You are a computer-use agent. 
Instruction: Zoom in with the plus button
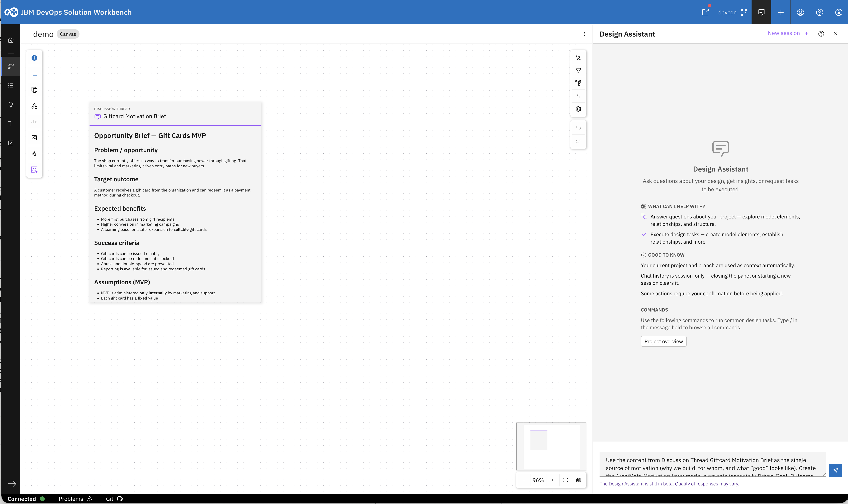tap(553, 480)
